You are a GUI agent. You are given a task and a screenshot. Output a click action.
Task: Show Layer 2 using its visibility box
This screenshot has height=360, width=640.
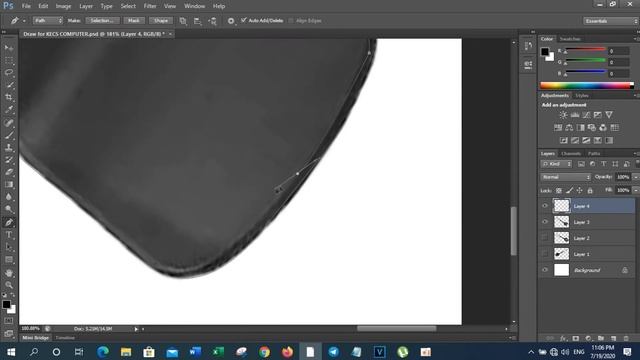(545, 238)
